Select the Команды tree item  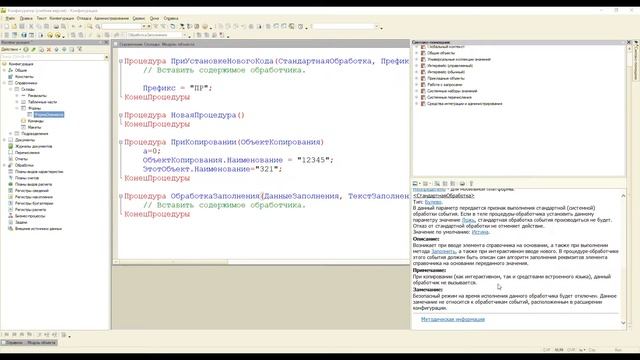36,121
